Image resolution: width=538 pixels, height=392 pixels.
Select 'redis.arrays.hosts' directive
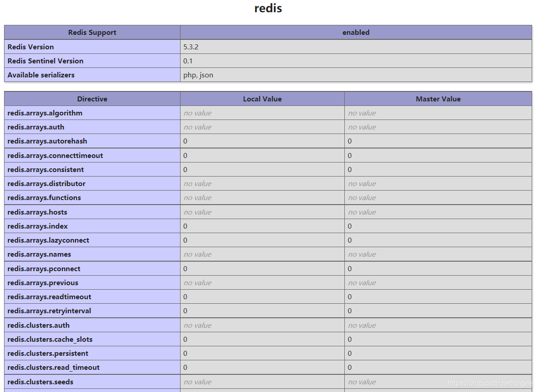38,212
